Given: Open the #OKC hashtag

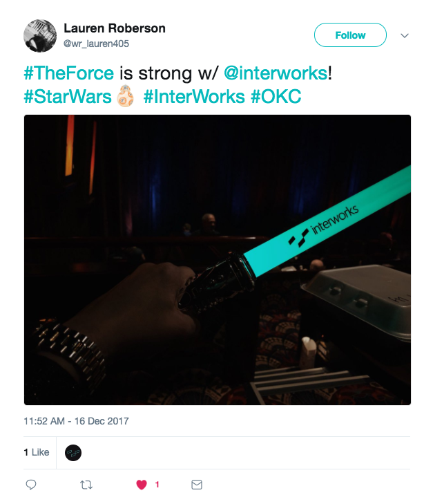Looking at the screenshot, I should pyautogui.click(x=276, y=96).
